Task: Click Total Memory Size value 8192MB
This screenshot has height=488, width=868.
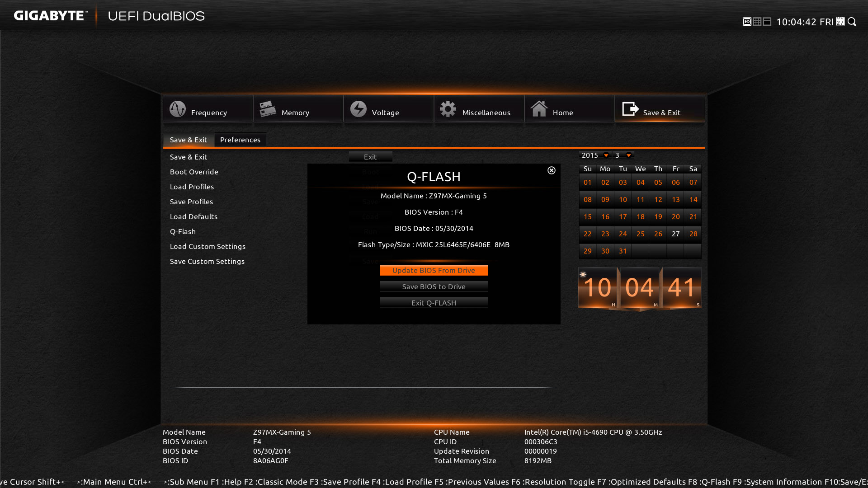Action: pyautogui.click(x=538, y=460)
